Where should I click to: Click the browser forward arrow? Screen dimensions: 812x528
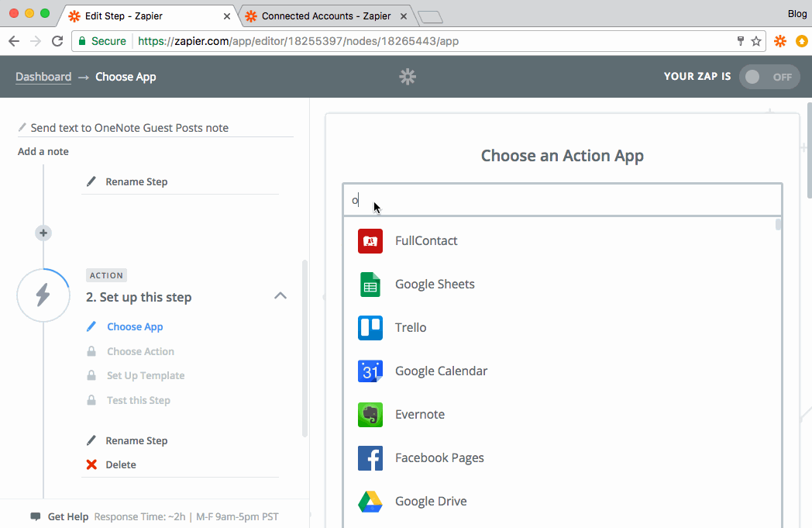[35, 41]
